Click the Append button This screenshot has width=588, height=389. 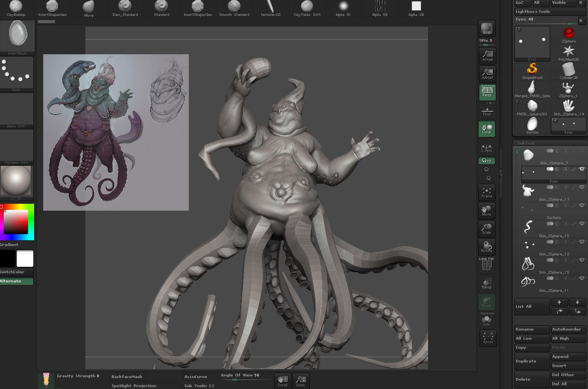pyautogui.click(x=568, y=357)
